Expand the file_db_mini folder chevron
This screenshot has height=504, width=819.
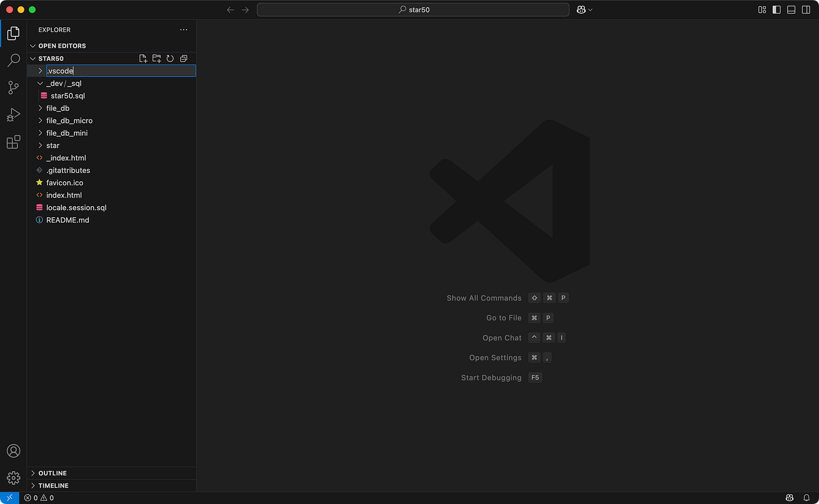40,133
